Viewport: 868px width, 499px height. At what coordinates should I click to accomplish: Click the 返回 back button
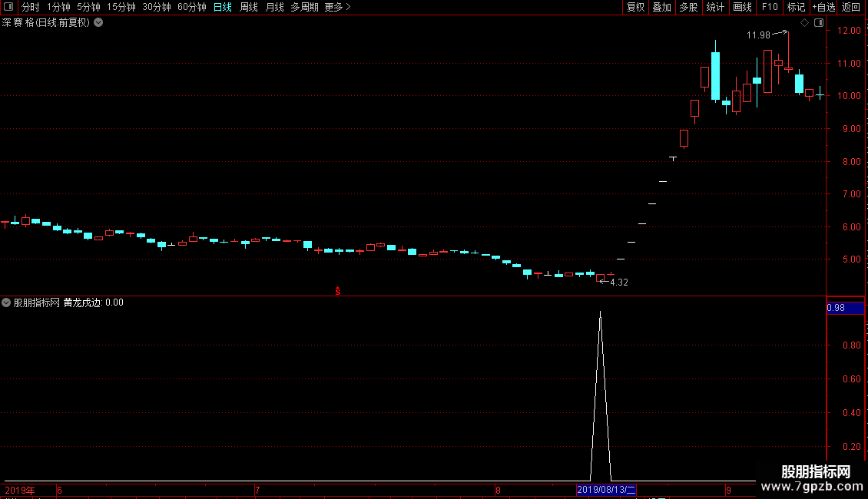[851, 7]
